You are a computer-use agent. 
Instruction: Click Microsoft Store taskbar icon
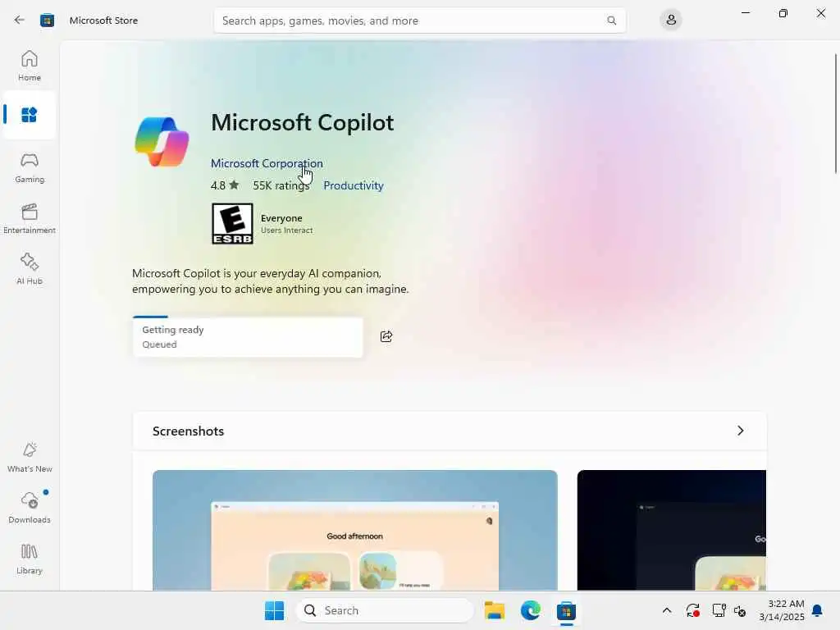(x=566, y=610)
